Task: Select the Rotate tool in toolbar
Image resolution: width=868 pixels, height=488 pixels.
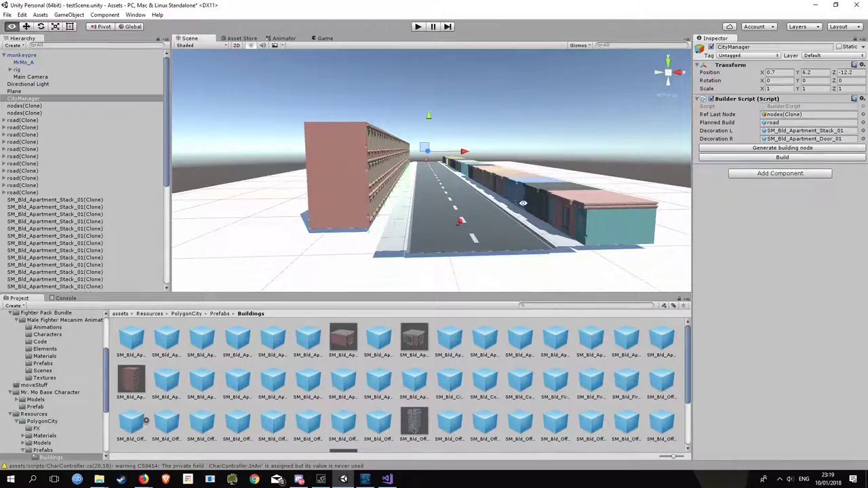Action: (x=41, y=26)
